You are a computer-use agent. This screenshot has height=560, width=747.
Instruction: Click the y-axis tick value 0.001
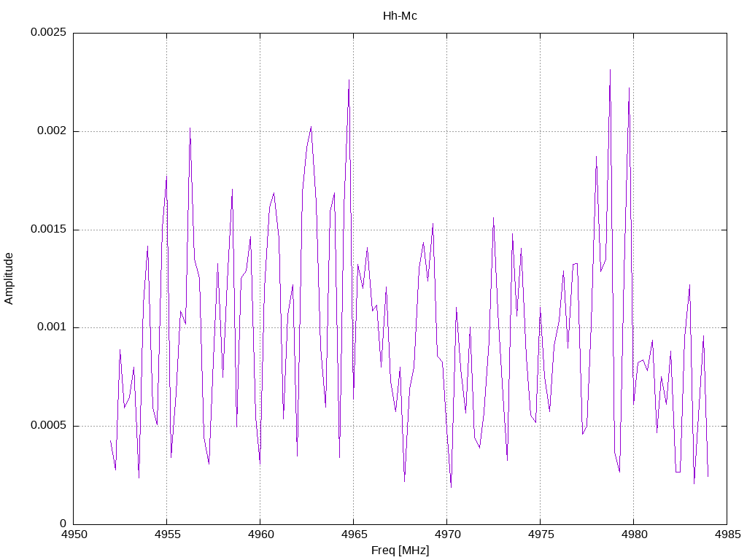pyautogui.click(x=52, y=327)
